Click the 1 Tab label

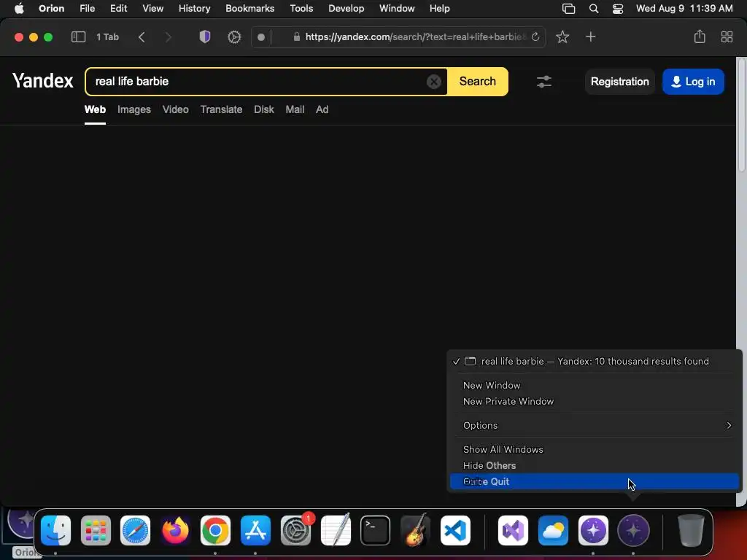coord(107,36)
